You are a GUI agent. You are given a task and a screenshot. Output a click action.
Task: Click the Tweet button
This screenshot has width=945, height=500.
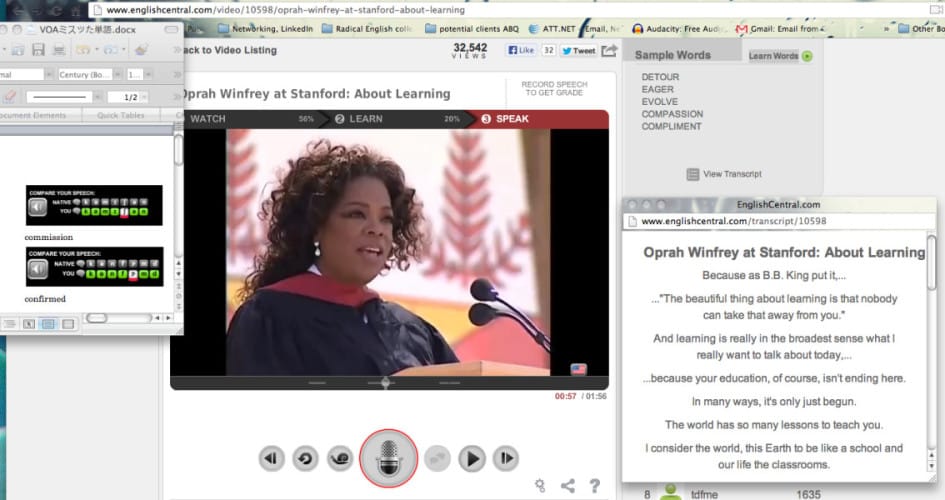click(x=579, y=51)
